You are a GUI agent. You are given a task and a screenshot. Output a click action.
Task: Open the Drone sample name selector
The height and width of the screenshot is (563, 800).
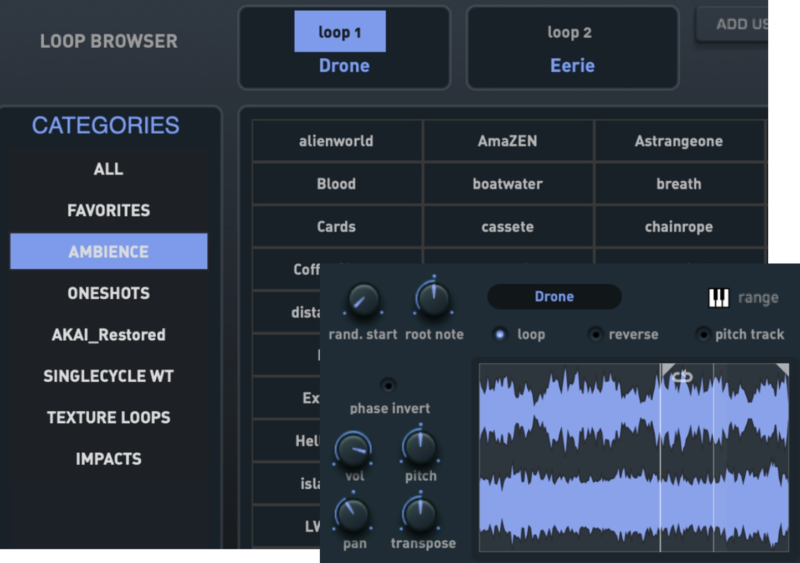click(x=555, y=297)
